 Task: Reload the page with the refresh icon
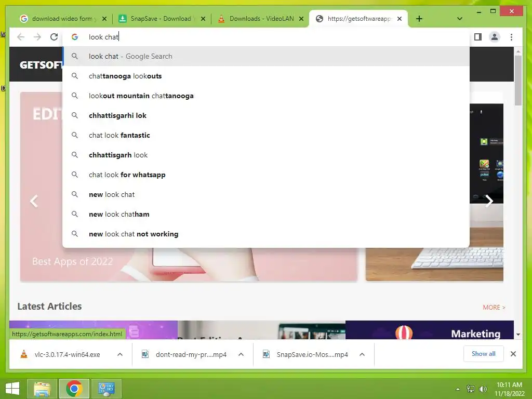pos(54,37)
